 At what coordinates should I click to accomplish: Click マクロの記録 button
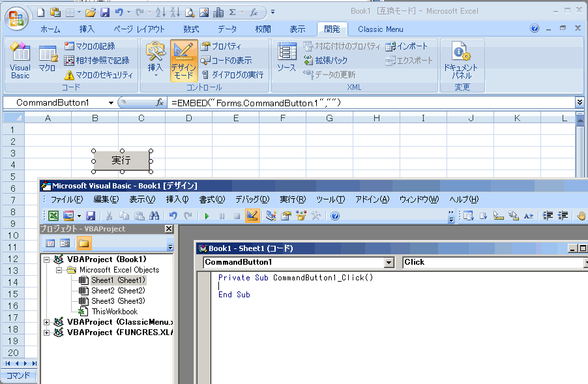tap(91, 46)
